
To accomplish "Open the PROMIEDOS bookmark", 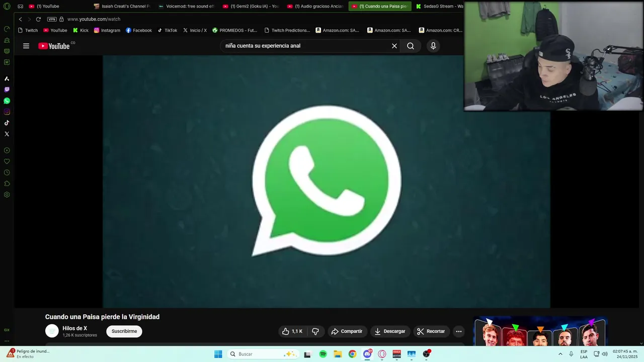I will click(x=235, y=30).
